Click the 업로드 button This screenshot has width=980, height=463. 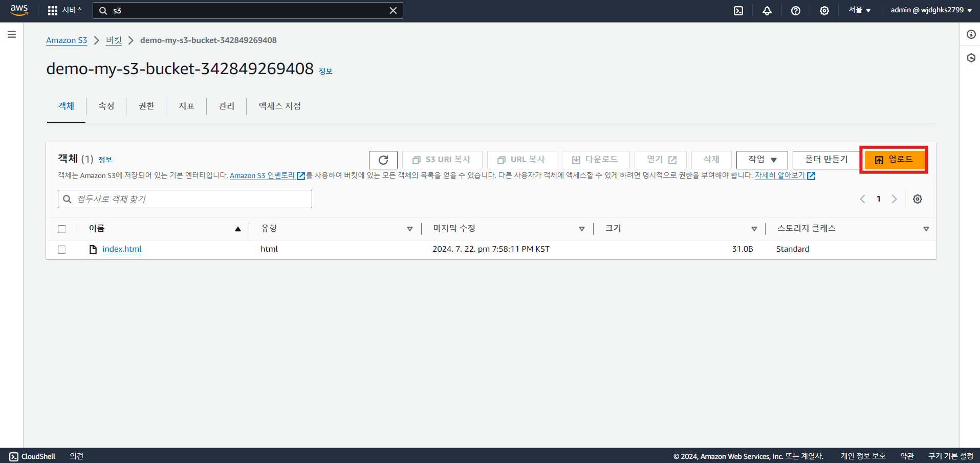tap(894, 160)
